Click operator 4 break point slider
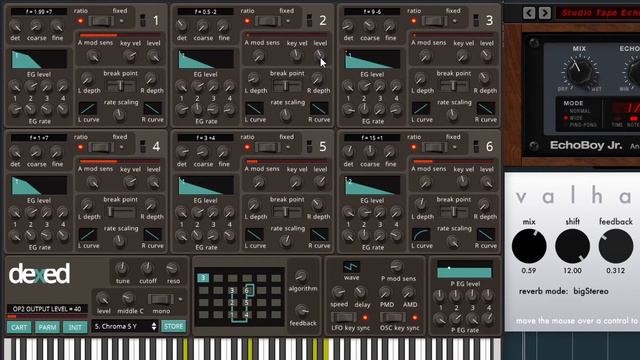Image resolution: width=640 pixels, height=360 pixels. click(121, 211)
